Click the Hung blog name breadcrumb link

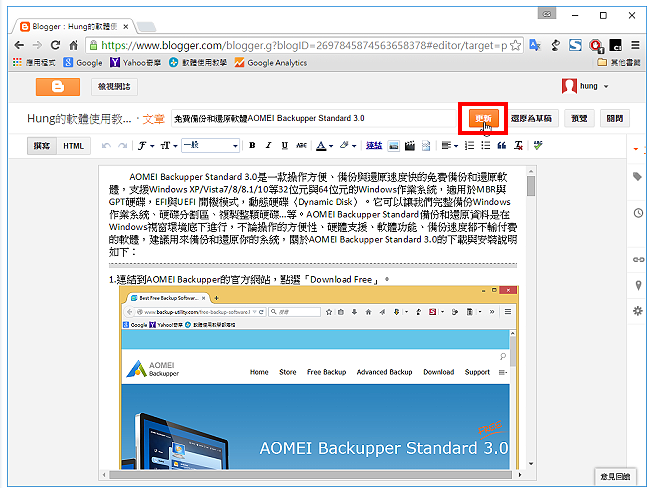coord(79,119)
